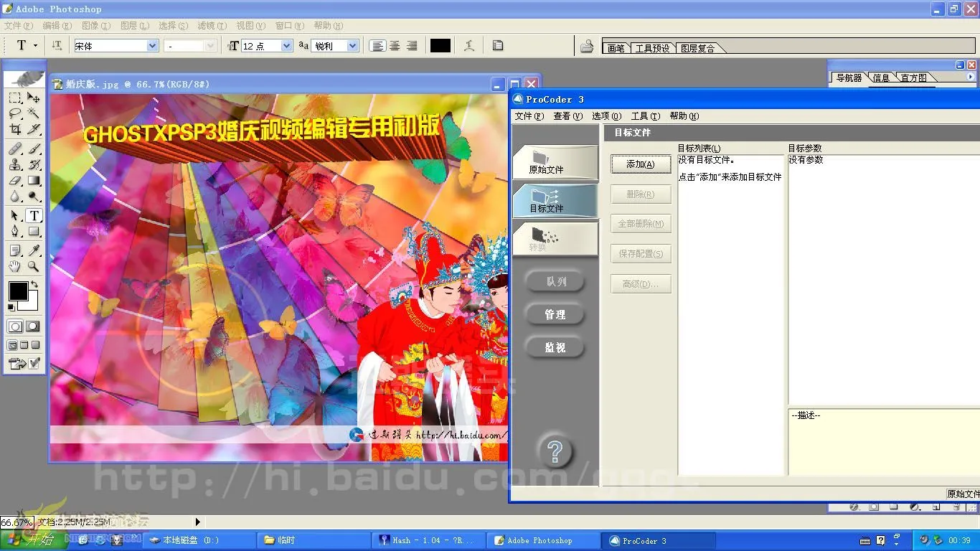Switch to the 信息 palette tab

pyautogui.click(x=881, y=77)
